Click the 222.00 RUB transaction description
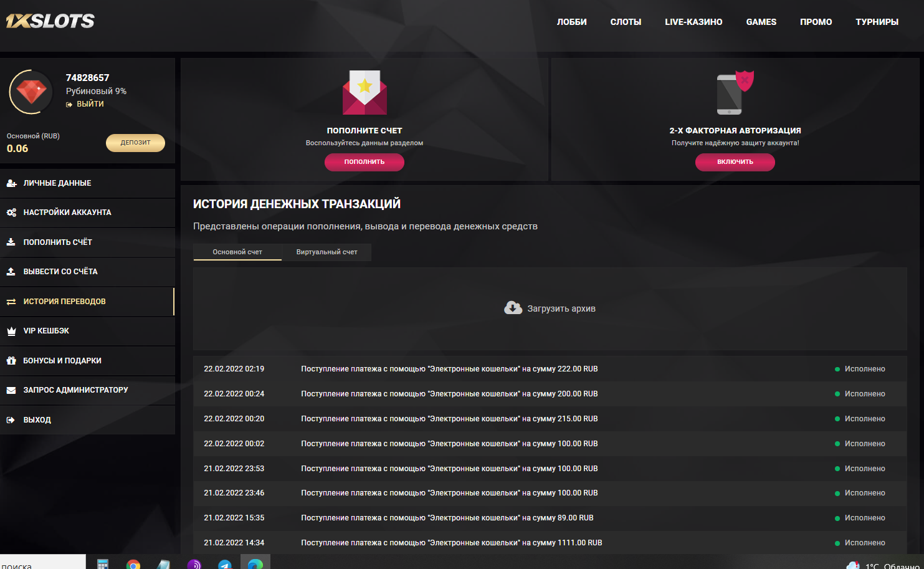This screenshot has height=569, width=924. [449, 369]
